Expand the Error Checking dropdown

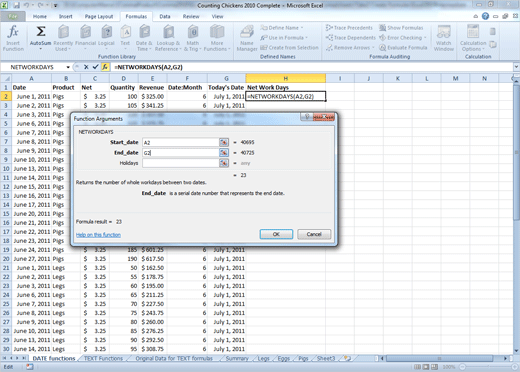pos(425,38)
